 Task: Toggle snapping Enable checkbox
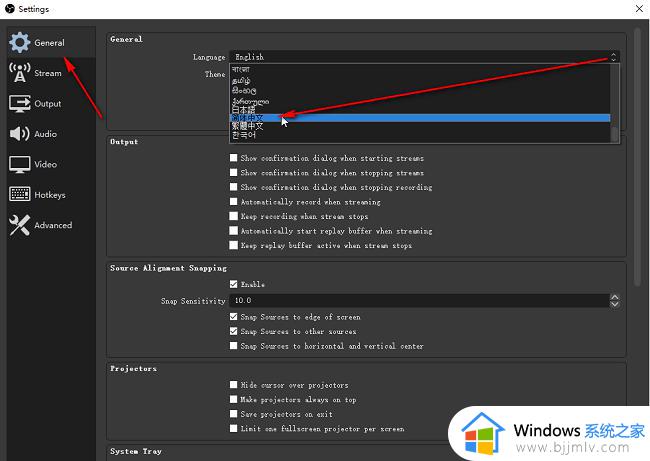233,284
